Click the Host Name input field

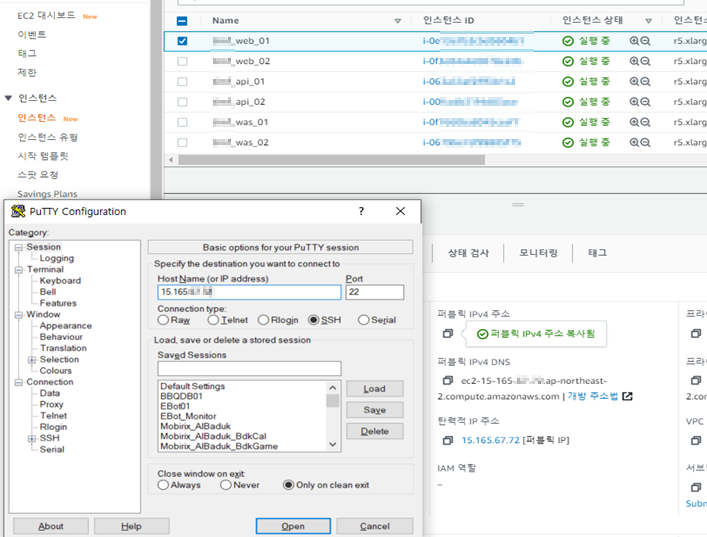[x=248, y=293]
